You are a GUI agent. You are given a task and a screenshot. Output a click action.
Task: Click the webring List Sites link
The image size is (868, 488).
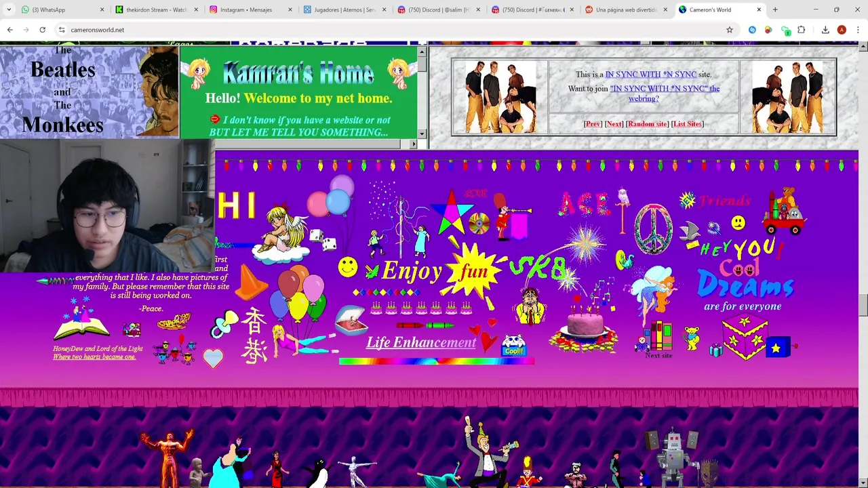pyautogui.click(x=688, y=124)
